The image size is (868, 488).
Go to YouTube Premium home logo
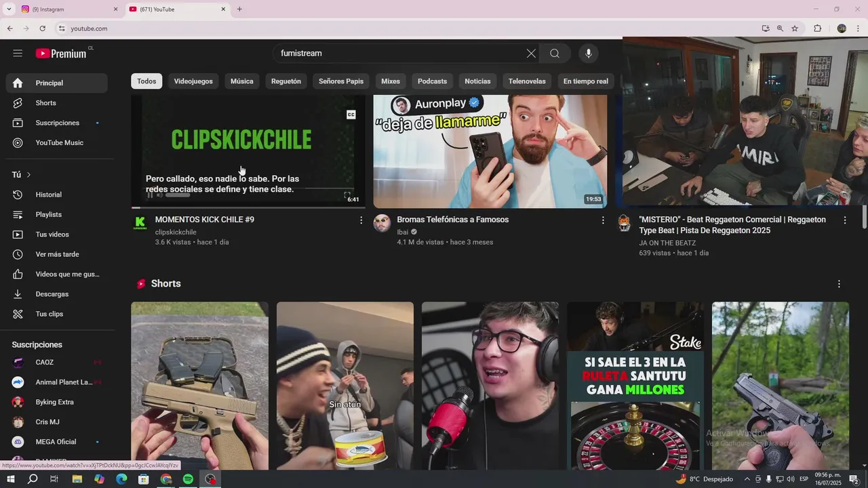62,53
